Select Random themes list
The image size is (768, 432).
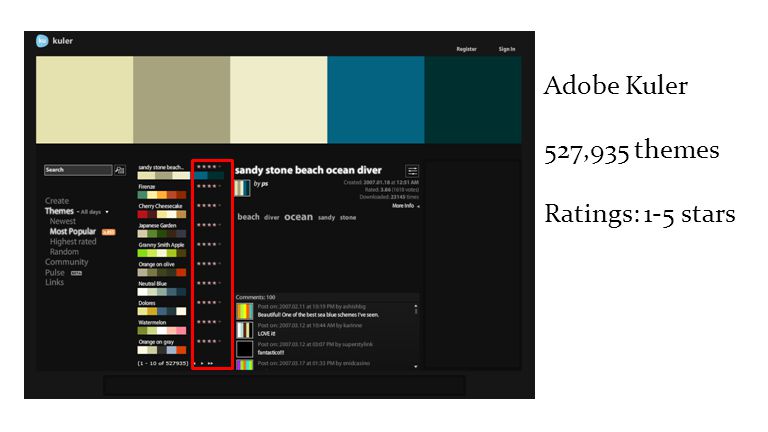tap(64, 252)
